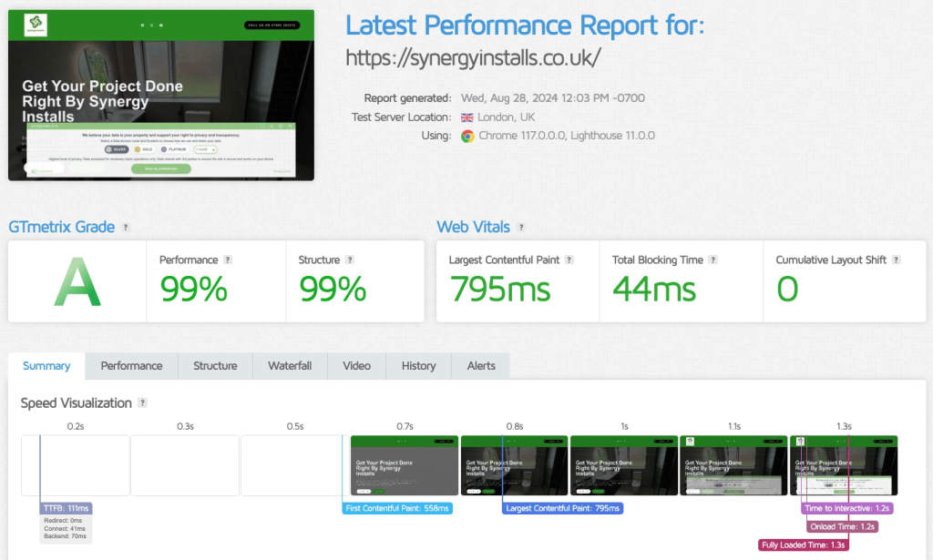Click the Speed Visualization help icon
The image size is (933, 560).
pos(142,402)
